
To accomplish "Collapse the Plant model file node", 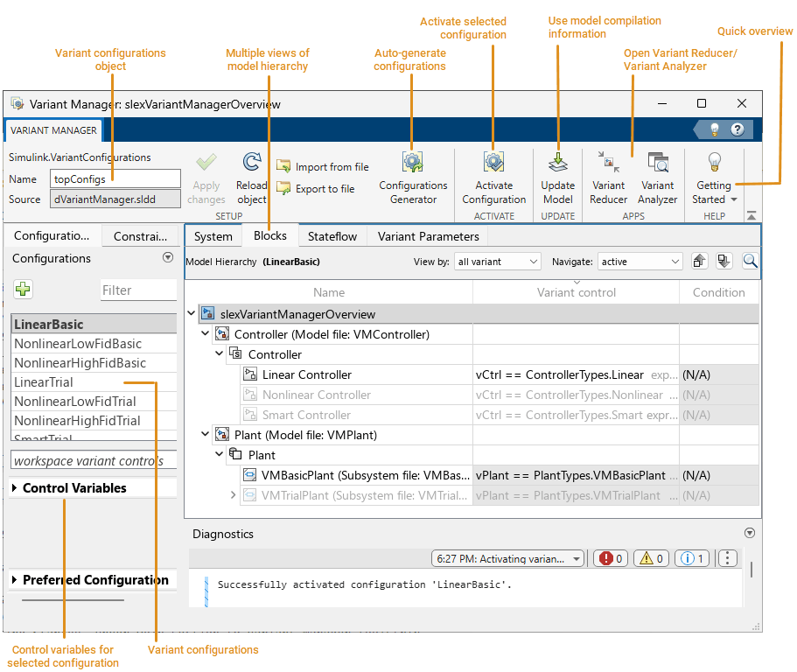I will pyautogui.click(x=205, y=434).
